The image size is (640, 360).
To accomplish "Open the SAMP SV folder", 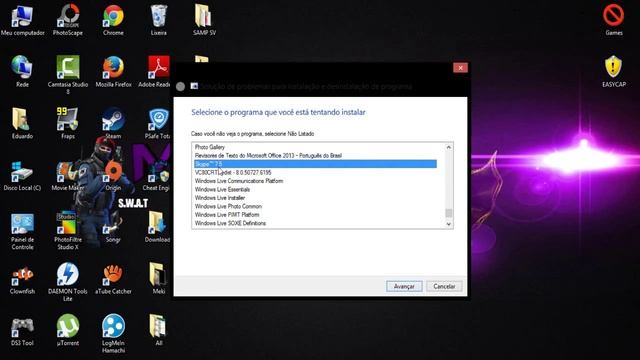I will click(x=204, y=20).
